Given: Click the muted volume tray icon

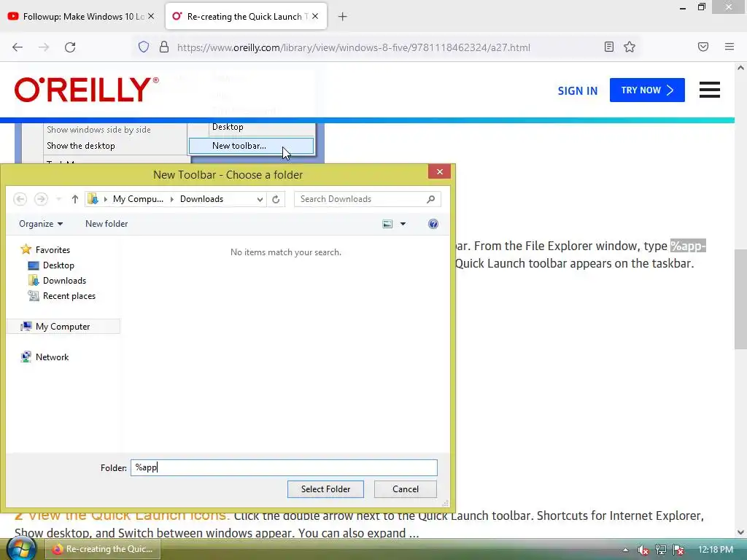Looking at the screenshot, I should (643, 550).
